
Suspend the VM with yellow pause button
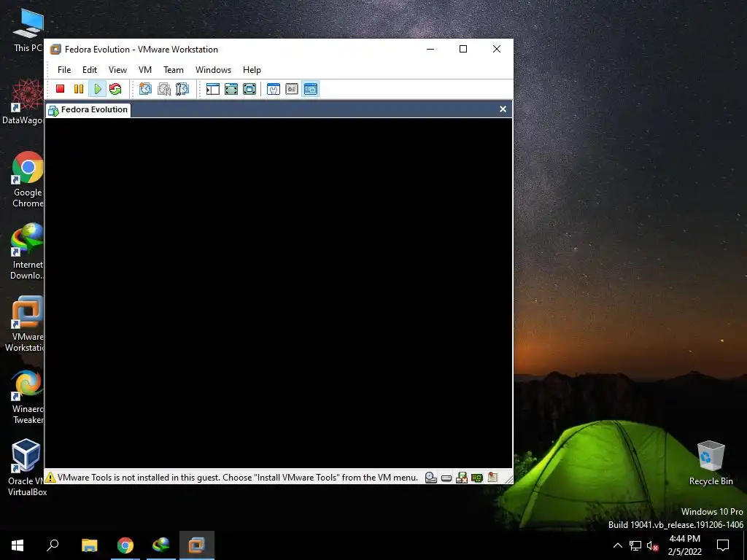click(79, 89)
